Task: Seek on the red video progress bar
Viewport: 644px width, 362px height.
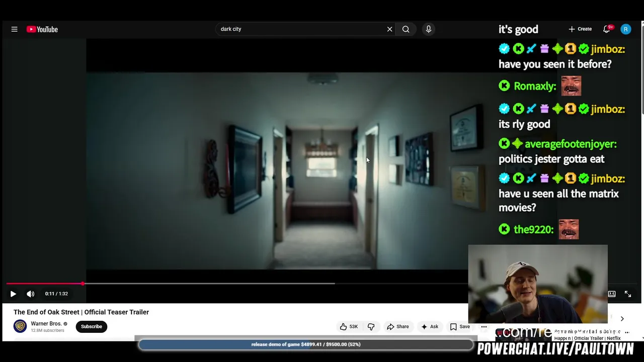Action: pyautogui.click(x=44, y=284)
